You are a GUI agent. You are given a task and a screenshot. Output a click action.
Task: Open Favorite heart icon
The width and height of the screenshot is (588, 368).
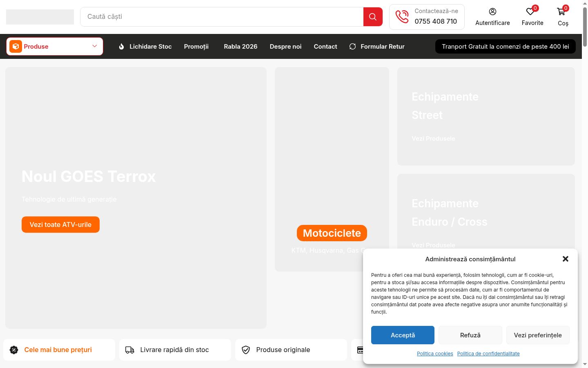(530, 11)
